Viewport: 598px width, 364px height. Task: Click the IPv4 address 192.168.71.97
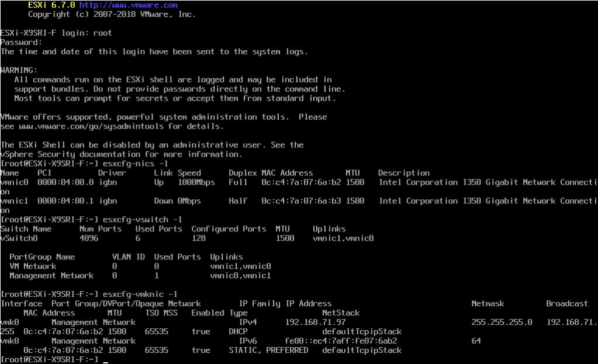click(x=315, y=323)
